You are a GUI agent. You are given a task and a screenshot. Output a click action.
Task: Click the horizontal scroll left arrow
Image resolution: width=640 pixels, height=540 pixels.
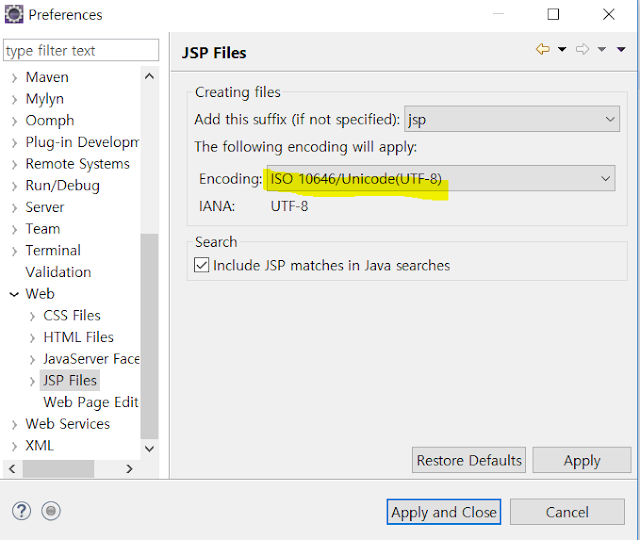12,469
